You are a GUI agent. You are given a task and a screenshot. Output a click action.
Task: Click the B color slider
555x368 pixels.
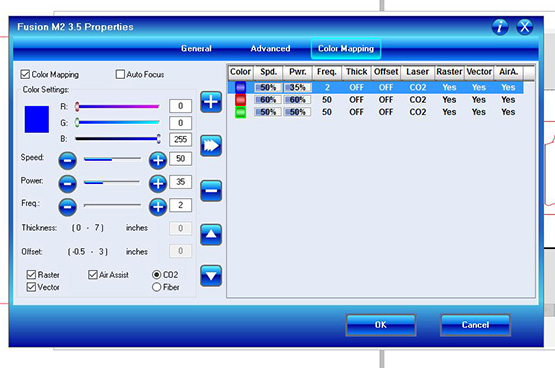(118, 139)
